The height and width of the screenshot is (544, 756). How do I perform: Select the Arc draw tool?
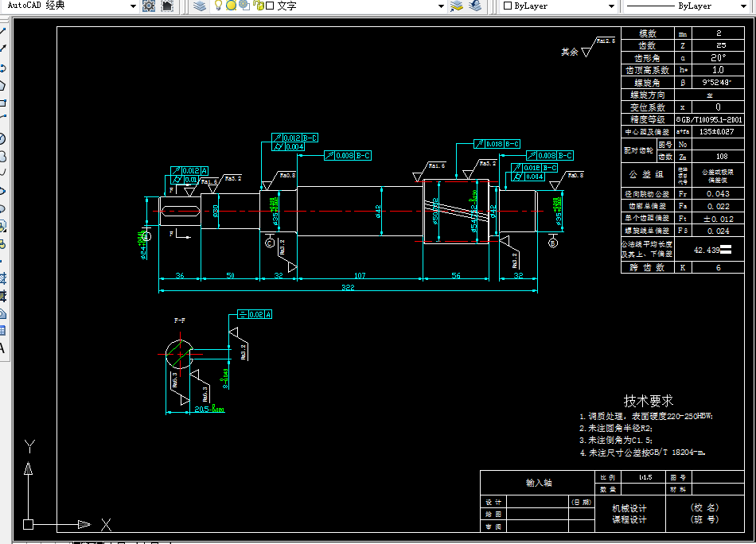2,117
